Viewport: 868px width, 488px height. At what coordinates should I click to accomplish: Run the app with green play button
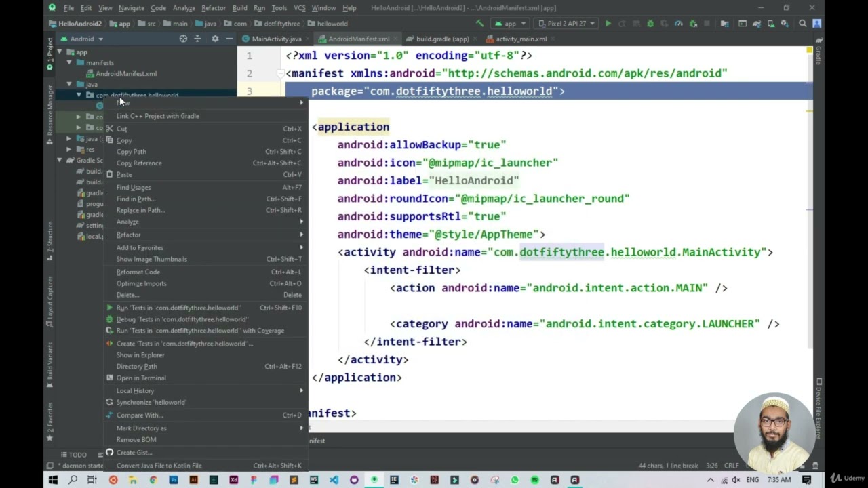pyautogui.click(x=608, y=24)
